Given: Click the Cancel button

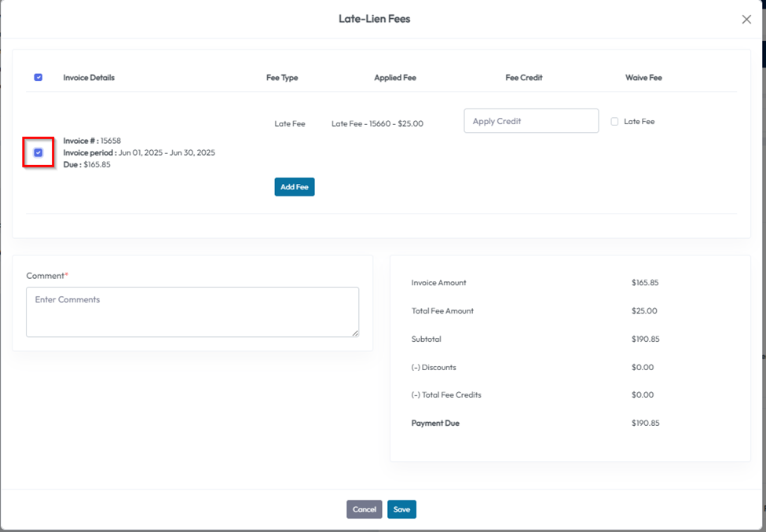Looking at the screenshot, I should pyautogui.click(x=364, y=509).
